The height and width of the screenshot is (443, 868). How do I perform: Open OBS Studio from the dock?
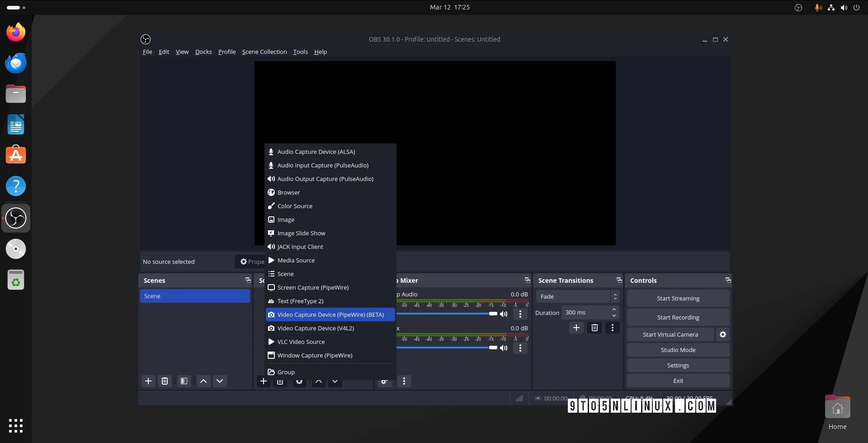pos(16,218)
